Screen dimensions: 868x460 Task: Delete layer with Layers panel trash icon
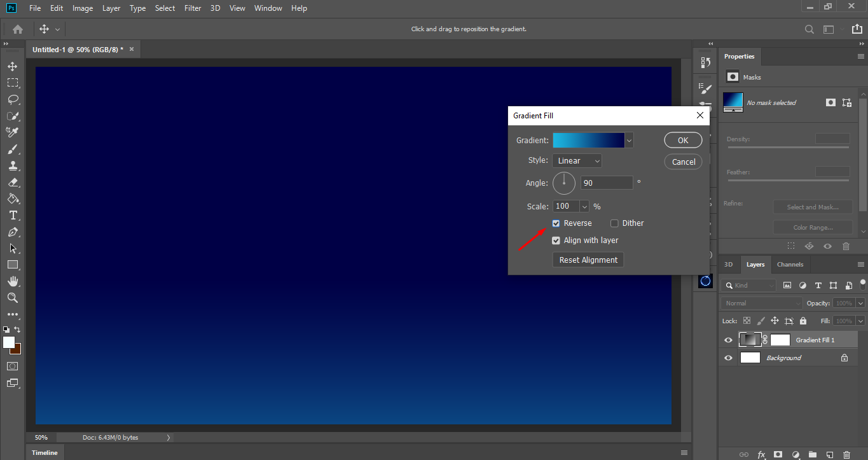point(846,455)
